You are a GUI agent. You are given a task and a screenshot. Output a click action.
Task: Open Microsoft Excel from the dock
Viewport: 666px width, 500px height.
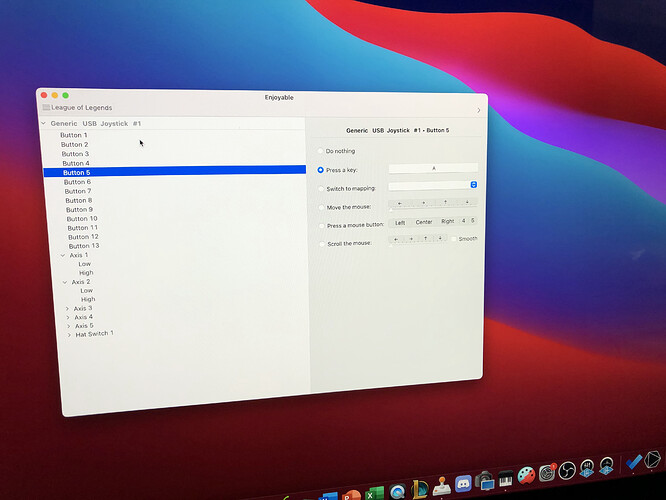pos(375,494)
